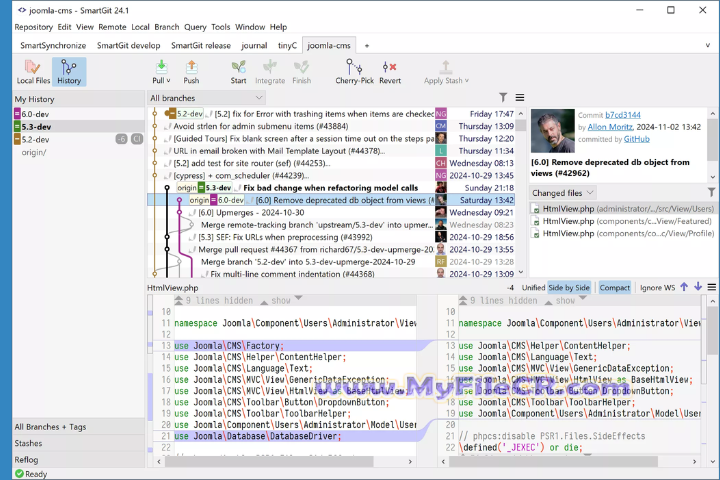Open the Tools menu
720x480 pixels.
click(x=220, y=27)
